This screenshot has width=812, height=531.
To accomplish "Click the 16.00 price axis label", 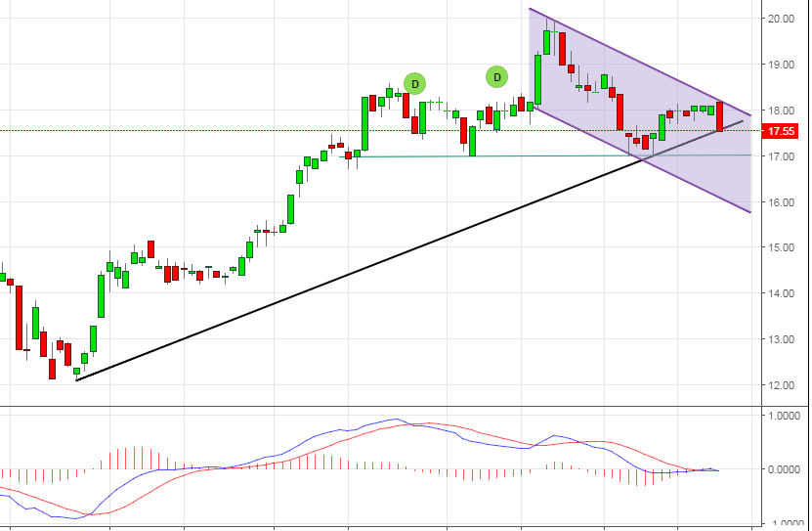I will point(782,202).
